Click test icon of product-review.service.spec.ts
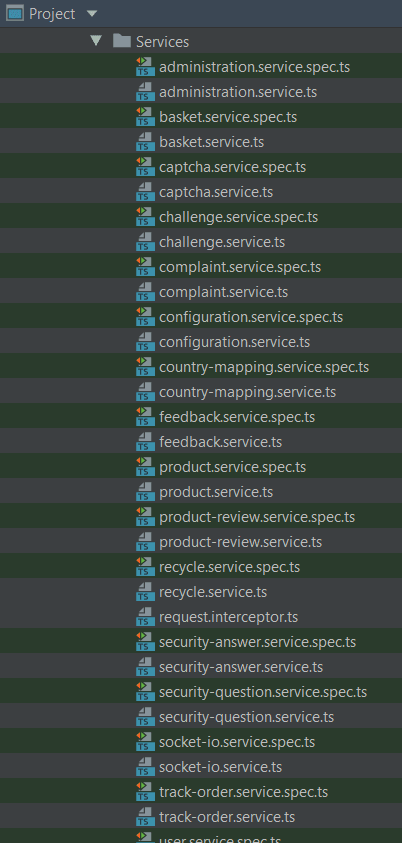Screen dimensions: 402x843 [x=143, y=517]
